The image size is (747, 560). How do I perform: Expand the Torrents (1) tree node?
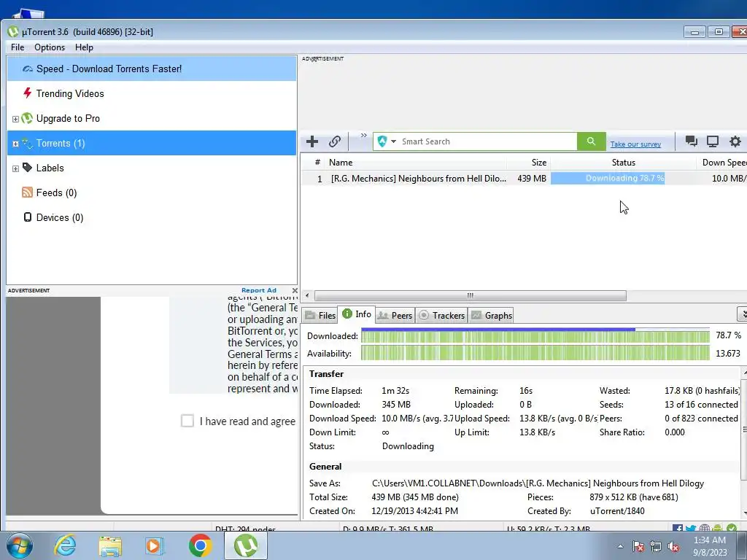click(x=15, y=144)
